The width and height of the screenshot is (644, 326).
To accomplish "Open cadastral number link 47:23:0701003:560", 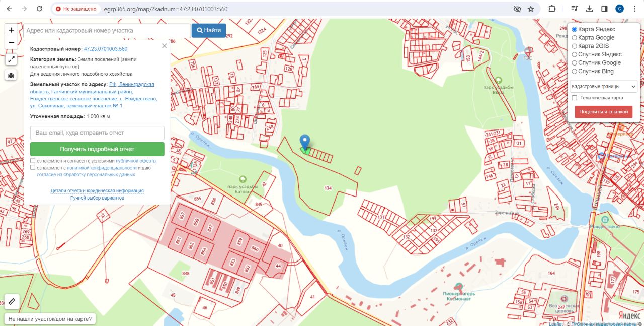I will [x=106, y=49].
